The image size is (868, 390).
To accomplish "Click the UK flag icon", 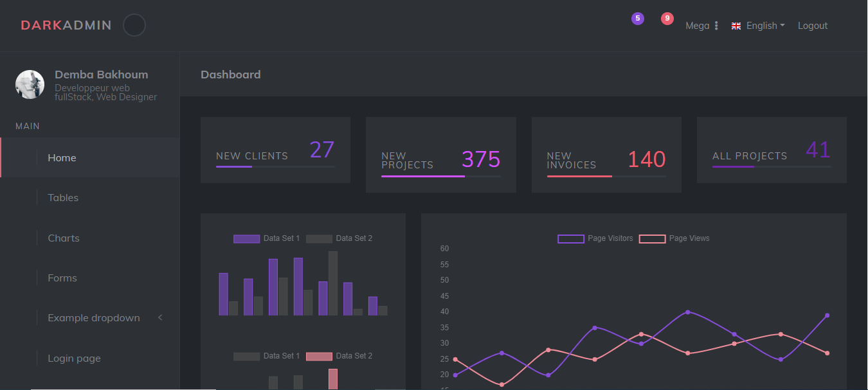I will (x=736, y=26).
